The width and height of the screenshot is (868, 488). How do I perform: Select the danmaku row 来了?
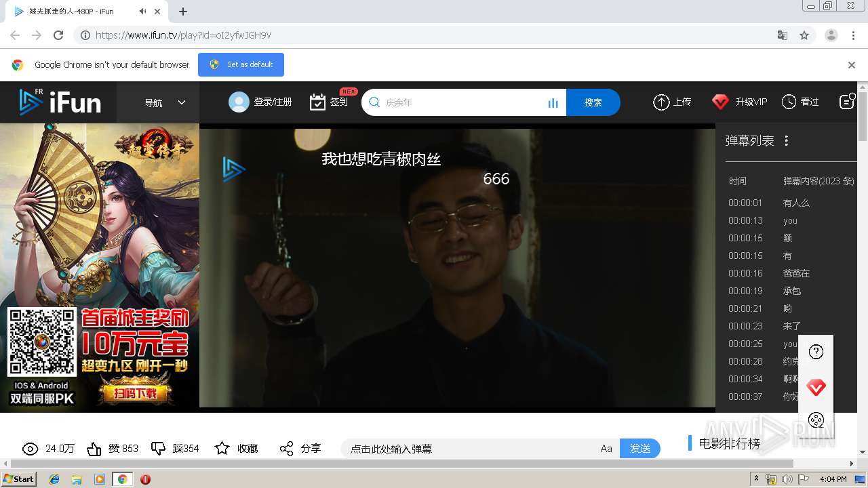(x=791, y=326)
